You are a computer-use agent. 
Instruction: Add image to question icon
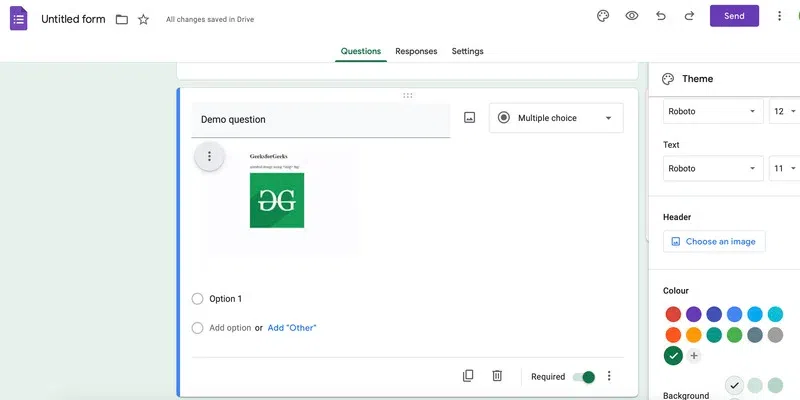[469, 118]
